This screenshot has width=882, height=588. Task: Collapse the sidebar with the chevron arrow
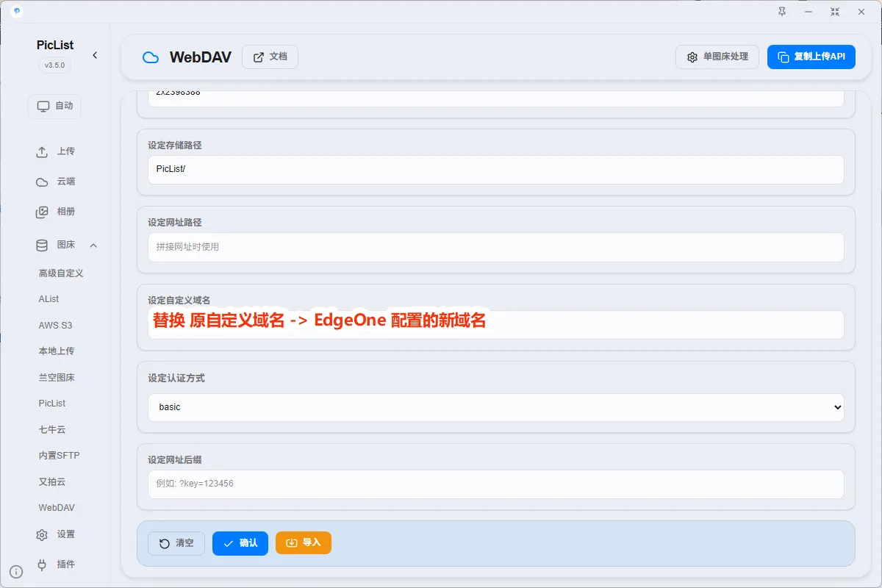(95, 55)
